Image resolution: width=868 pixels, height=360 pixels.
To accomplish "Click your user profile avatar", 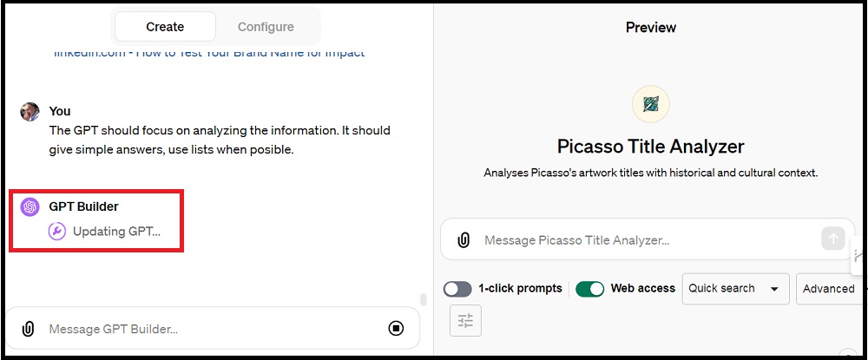I will pos(30,112).
